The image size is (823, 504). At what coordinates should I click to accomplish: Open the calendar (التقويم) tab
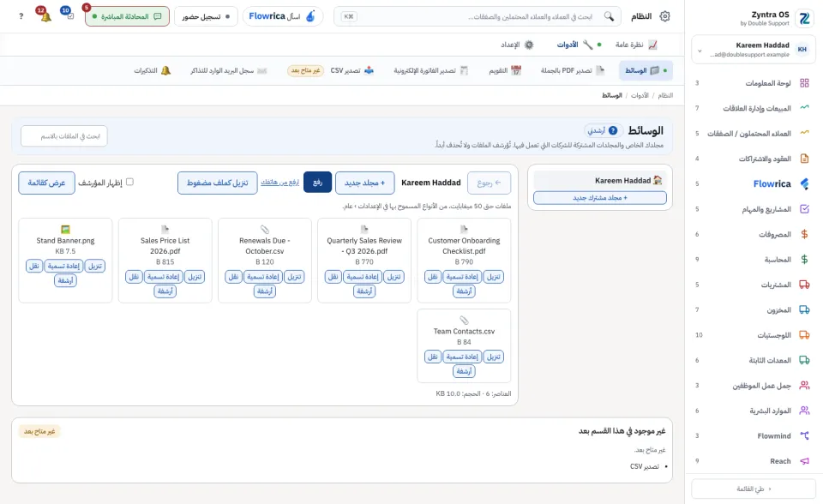(x=505, y=70)
